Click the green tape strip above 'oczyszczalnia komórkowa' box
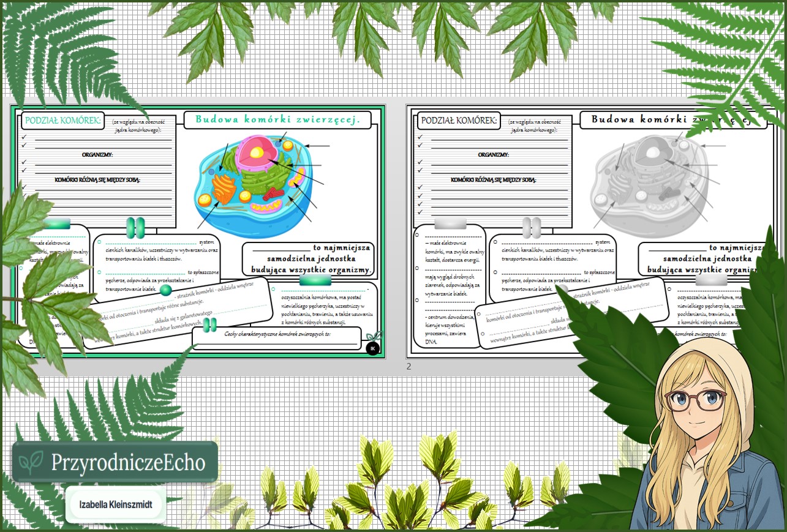Screen dimensions: 787x532 click(315, 280)
